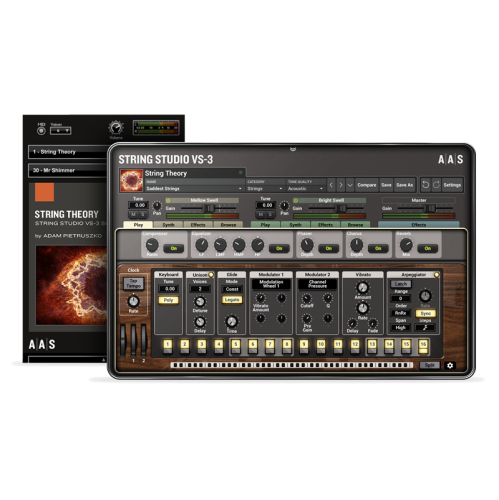Click the Phaser Depth knob
Viewport: 499px width, 500px height.
(x=307, y=245)
